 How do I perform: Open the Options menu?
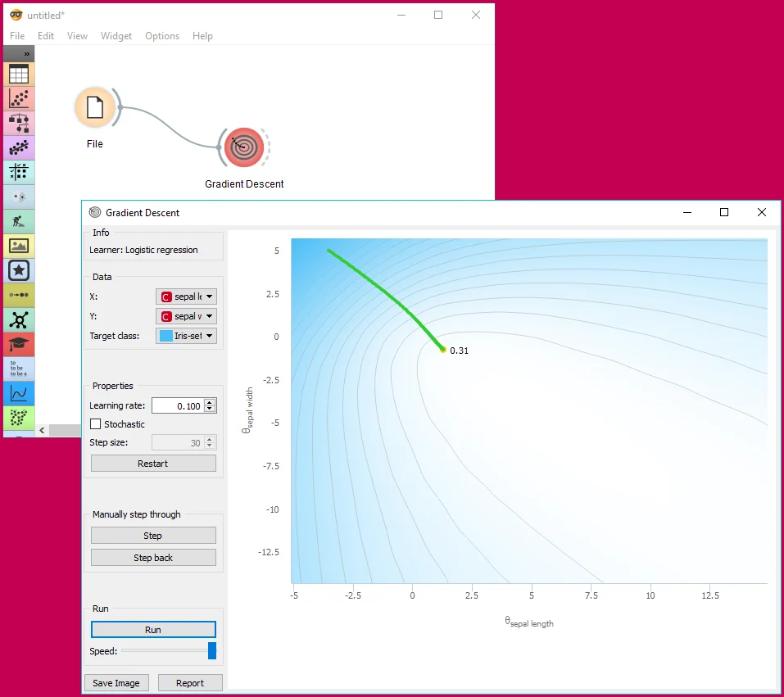click(162, 36)
